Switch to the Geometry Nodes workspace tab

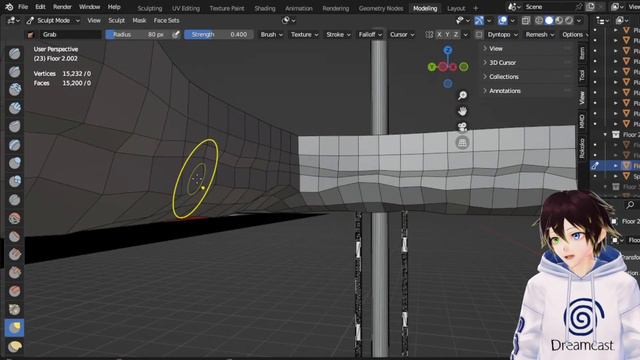tap(381, 8)
